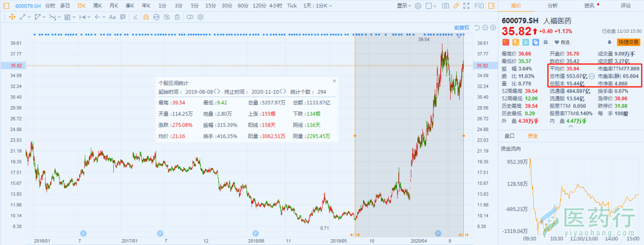Click the orange lightning margin icon
Screen dimensions: 644x245
pyautogui.click(x=516, y=42)
